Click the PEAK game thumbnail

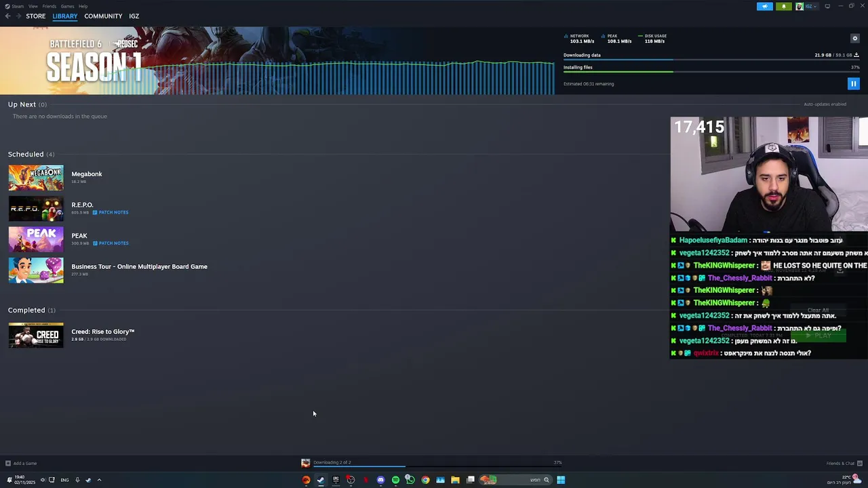point(36,239)
